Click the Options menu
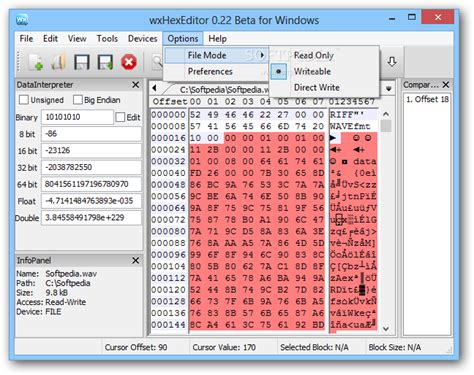This screenshot has height=375, width=474. tap(183, 39)
